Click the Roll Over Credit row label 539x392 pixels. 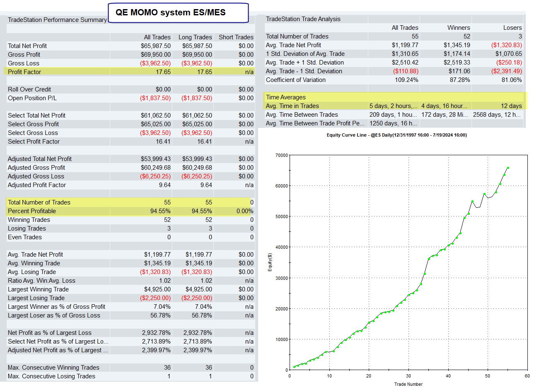(29, 89)
